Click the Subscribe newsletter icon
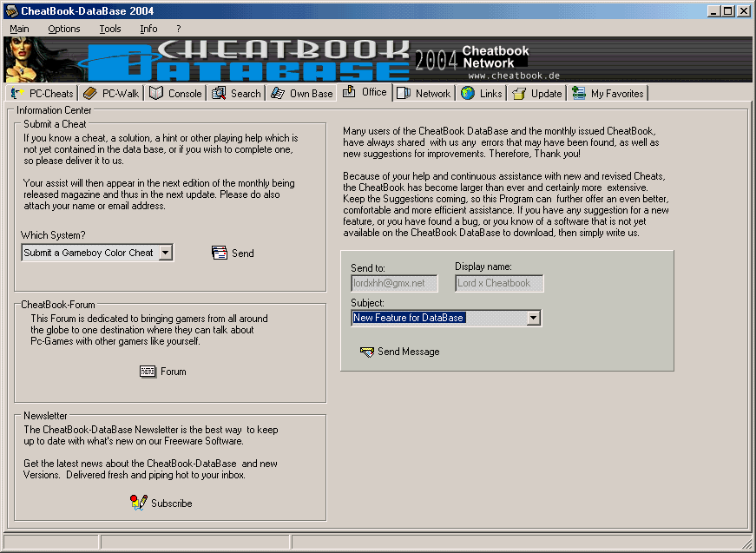The width and height of the screenshot is (756, 553). (x=139, y=503)
